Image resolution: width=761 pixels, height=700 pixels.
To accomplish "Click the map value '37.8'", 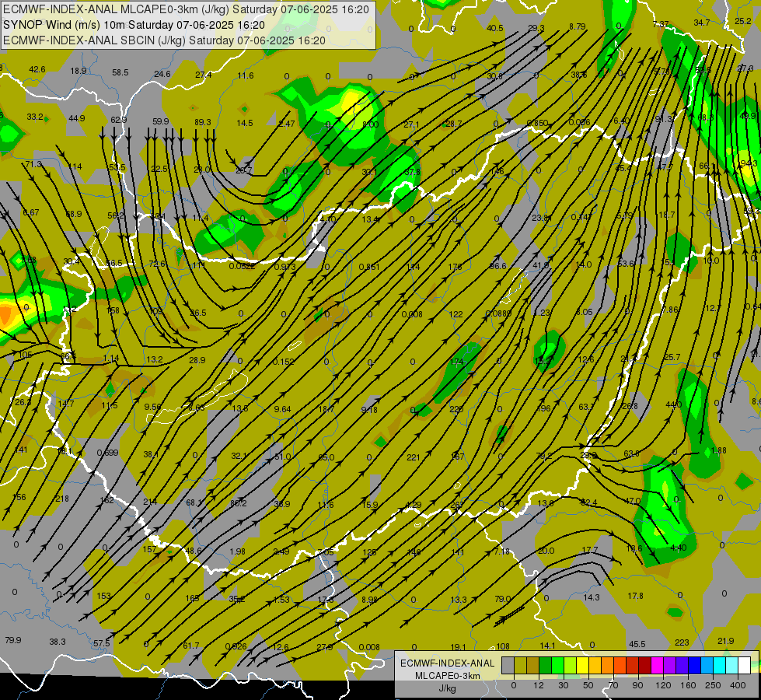I will click(x=412, y=172).
